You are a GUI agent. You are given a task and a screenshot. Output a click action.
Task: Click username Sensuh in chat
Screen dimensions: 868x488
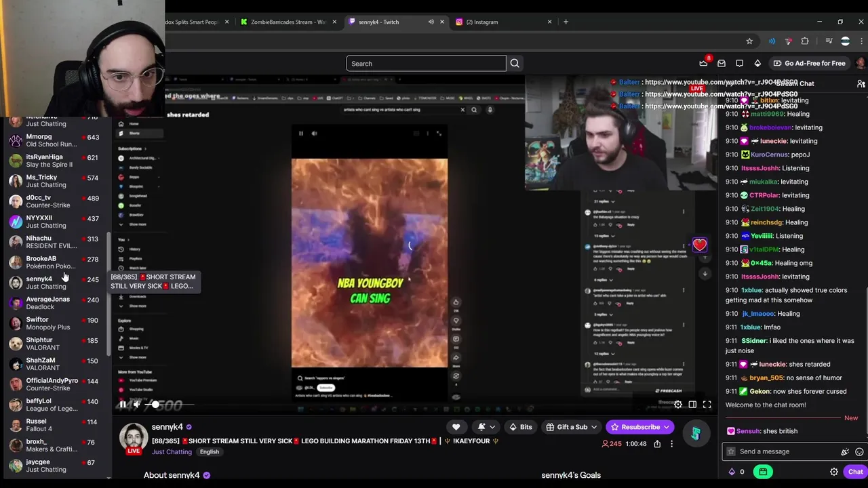coord(749,431)
